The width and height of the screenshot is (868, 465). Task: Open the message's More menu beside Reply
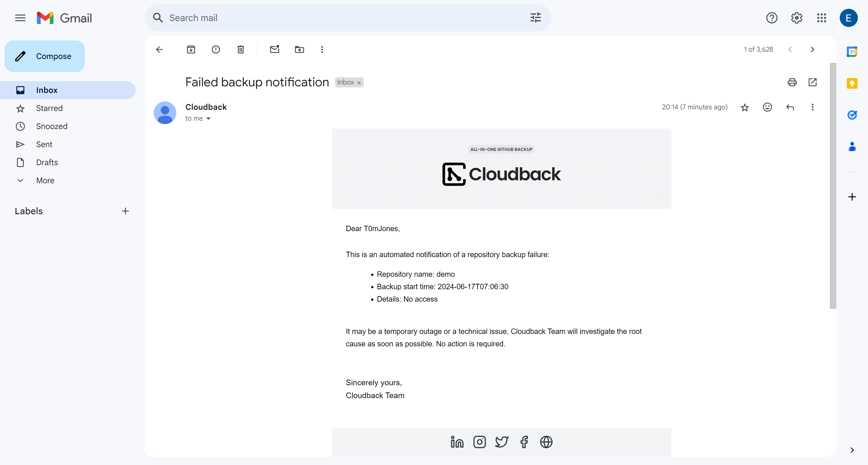click(812, 107)
